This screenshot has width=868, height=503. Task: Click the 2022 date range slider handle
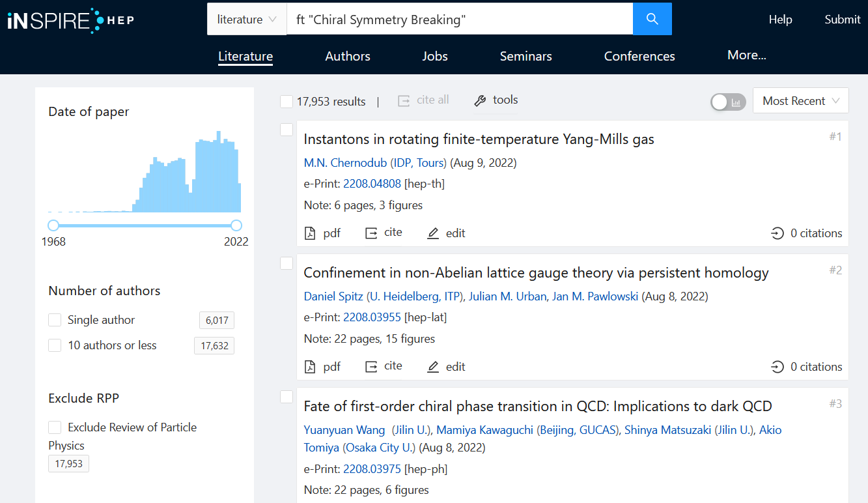coord(236,225)
